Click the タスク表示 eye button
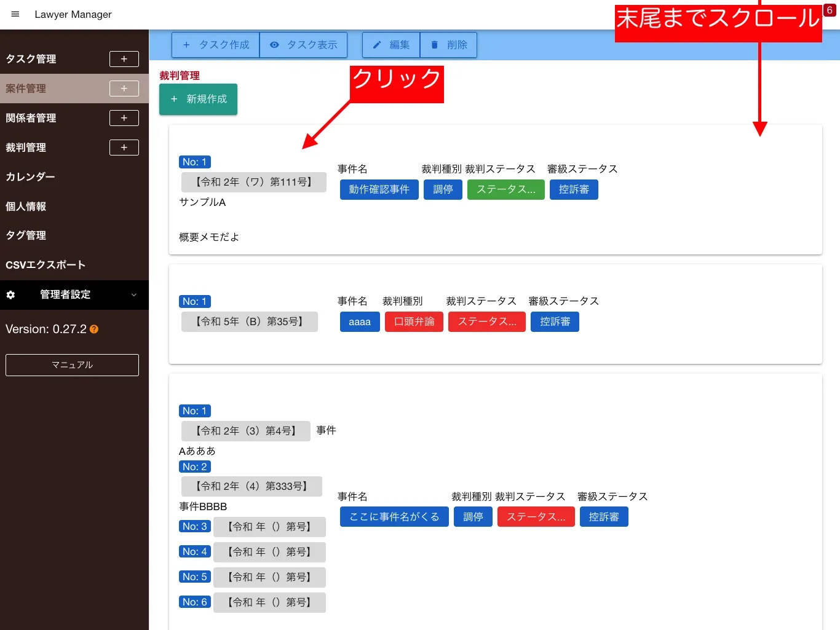Viewport: 840px width, 630px height. pos(304,45)
